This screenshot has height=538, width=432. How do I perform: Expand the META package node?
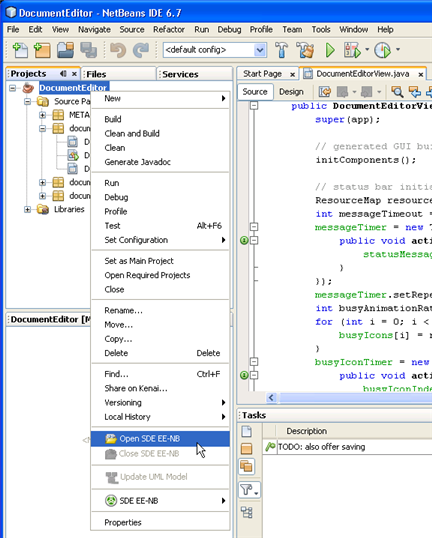[x=43, y=115]
